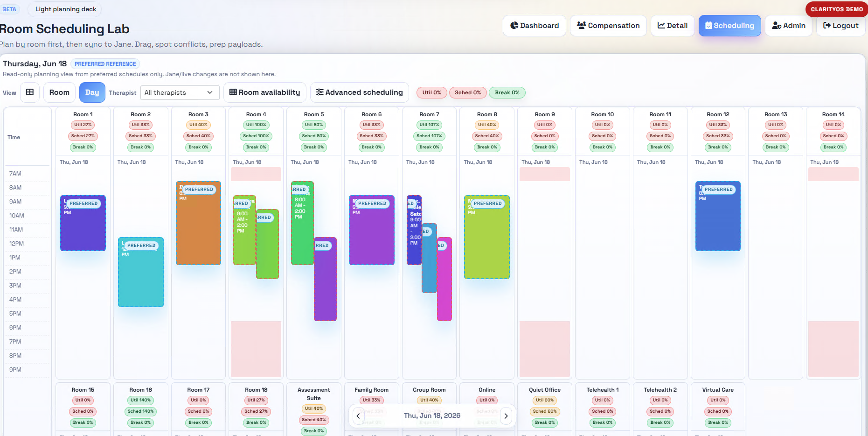Open Room availability

tap(265, 92)
